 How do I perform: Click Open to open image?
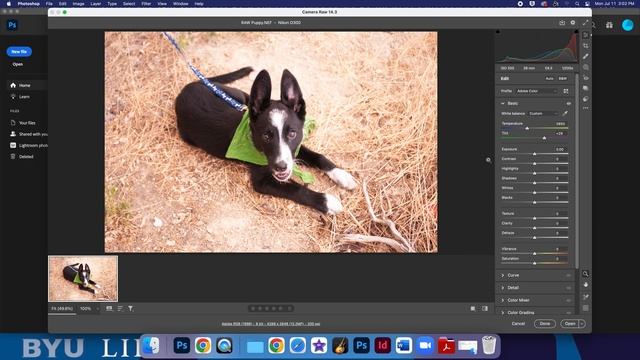coord(570,324)
